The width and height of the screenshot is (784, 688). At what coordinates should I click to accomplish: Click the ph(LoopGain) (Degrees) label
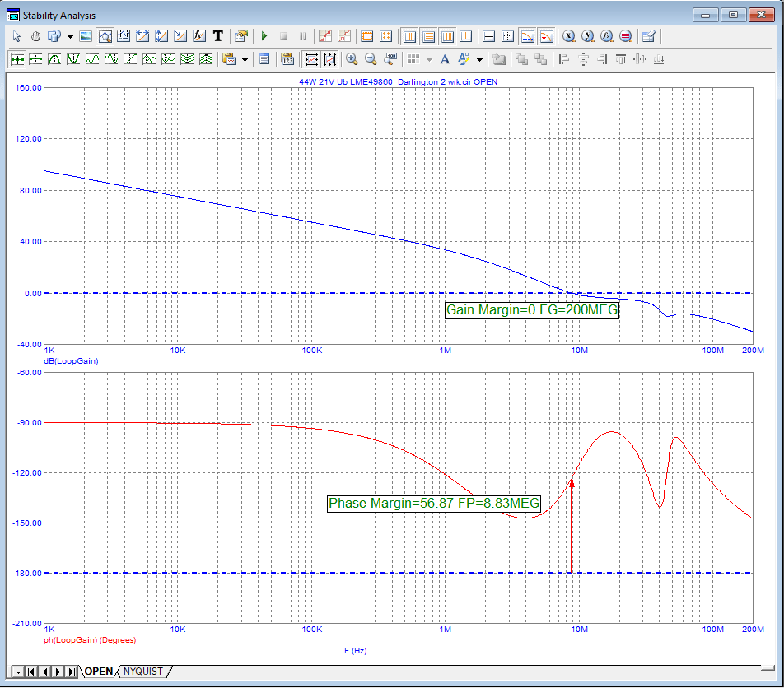[x=90, y=640]
